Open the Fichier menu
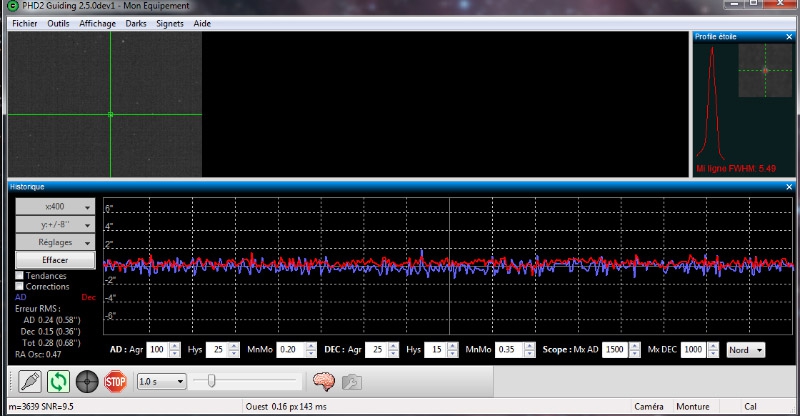800x416 pixels. [x=24, y=23]
